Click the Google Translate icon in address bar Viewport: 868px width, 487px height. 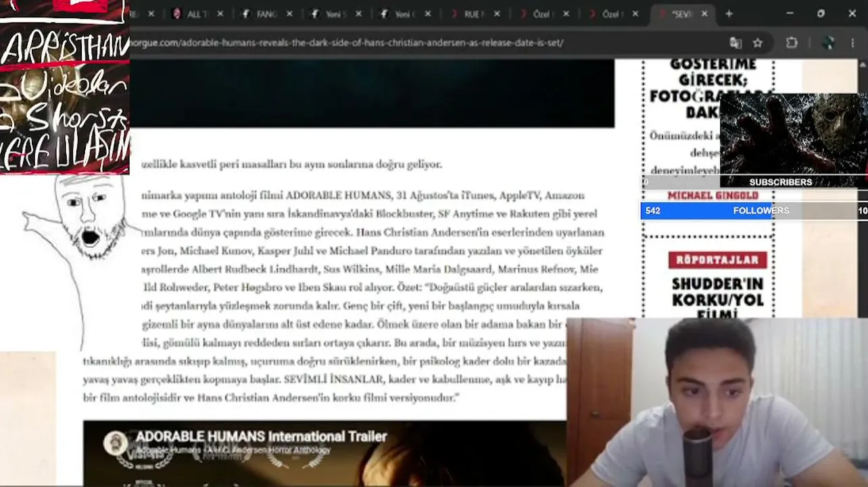[736, 43]
